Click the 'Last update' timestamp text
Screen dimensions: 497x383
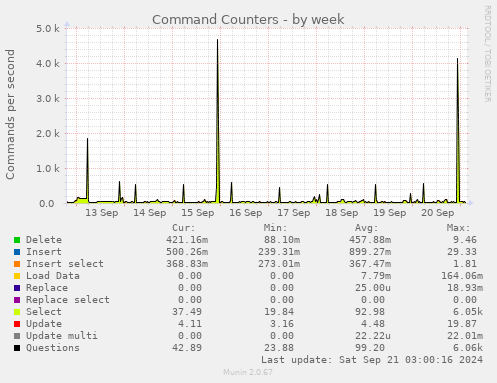372,360
